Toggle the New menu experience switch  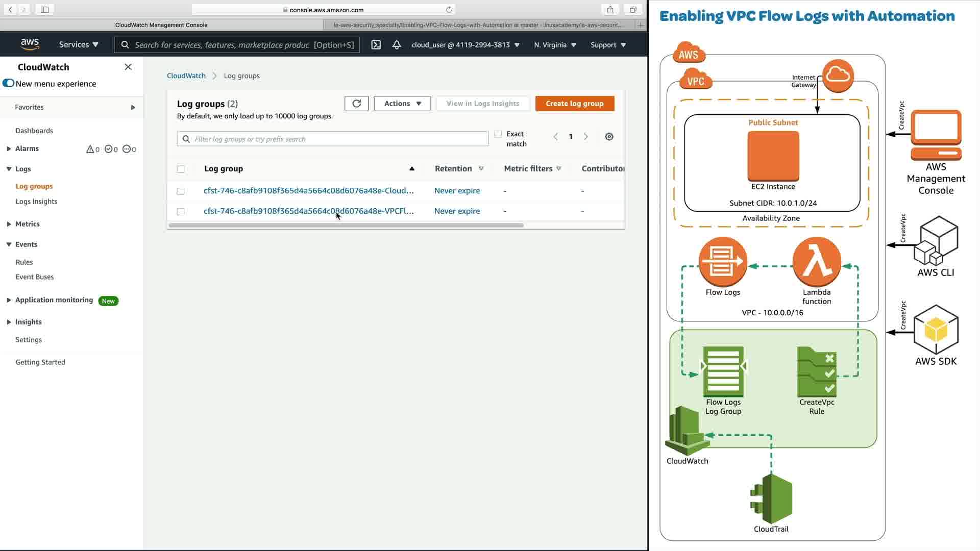(x=9, y=83)
